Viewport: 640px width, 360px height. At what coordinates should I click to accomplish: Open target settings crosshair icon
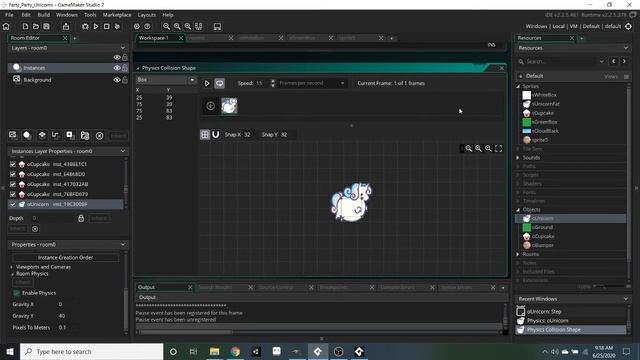629,27
